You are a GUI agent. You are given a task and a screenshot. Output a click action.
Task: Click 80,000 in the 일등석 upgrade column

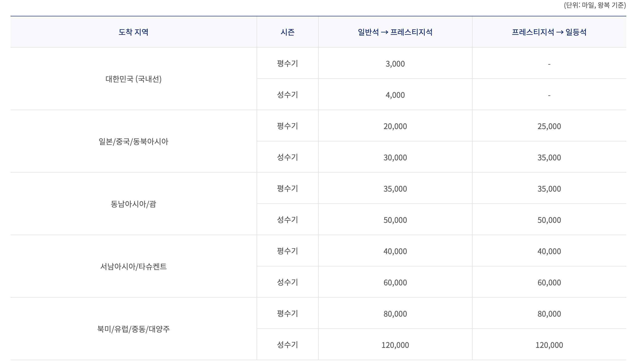[549, 314]
